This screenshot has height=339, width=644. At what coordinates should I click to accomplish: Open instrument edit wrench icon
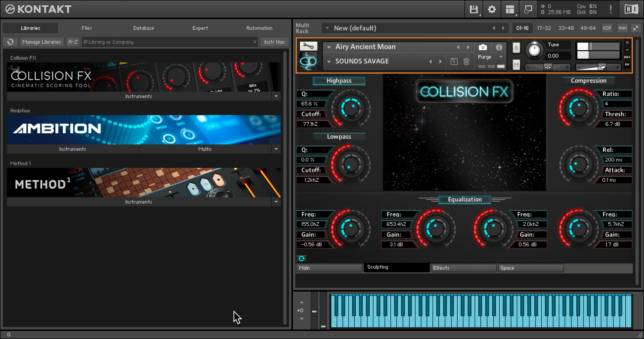click(308, 46)
